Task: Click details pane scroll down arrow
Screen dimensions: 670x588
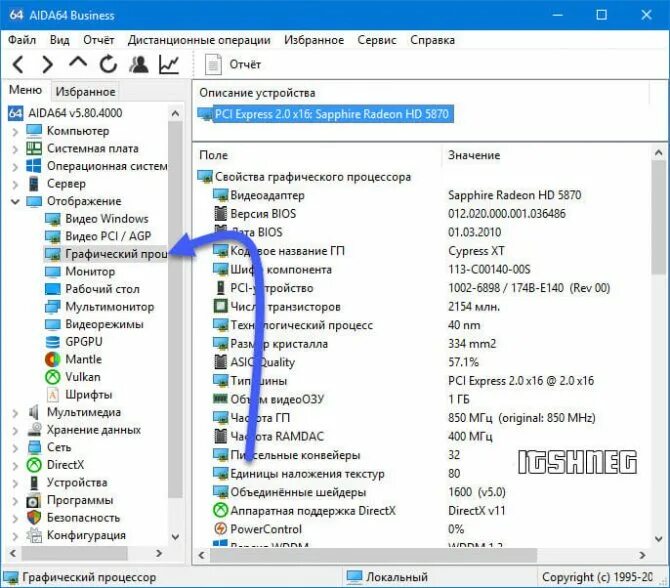Action: (659, 539)
